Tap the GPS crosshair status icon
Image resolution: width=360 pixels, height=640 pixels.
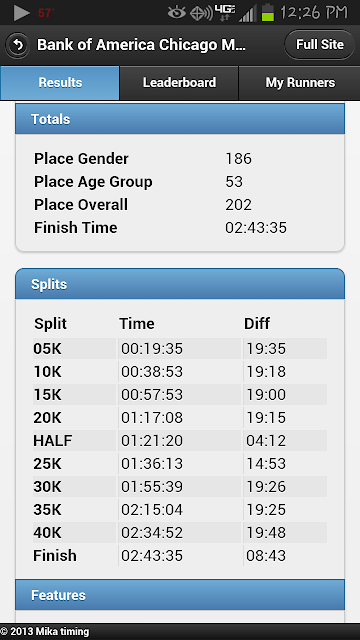tap(201, 13)
